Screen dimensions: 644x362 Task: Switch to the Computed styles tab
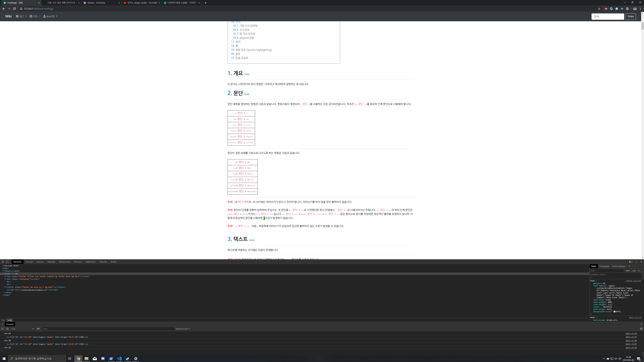click(604, 266)
